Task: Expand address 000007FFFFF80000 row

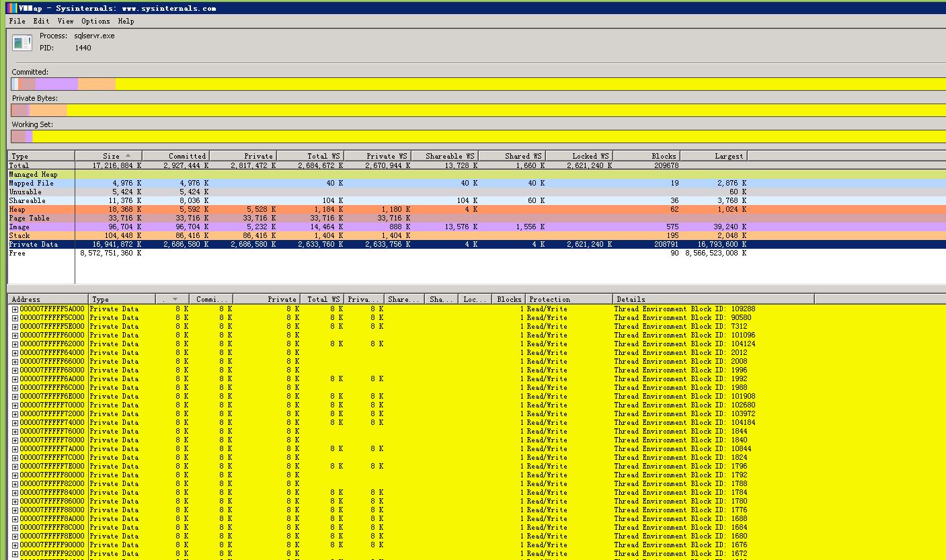Action: click(x=15, y=475)
